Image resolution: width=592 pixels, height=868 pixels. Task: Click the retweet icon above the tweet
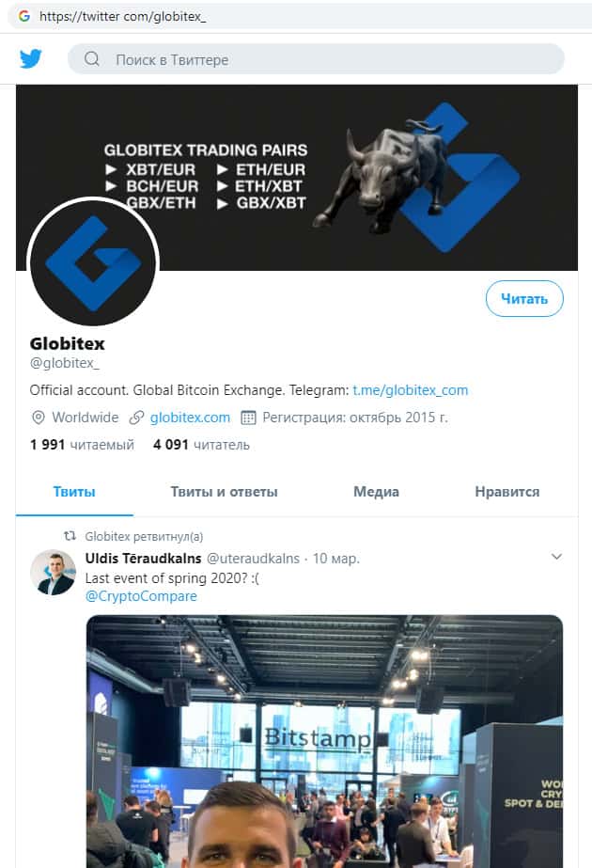[x=70, y=536]
